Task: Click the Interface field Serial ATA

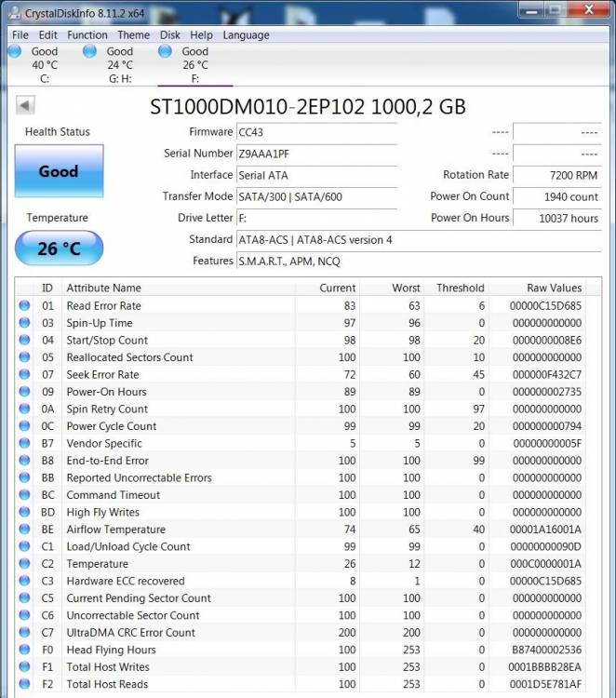Action: (x=316, y=175)
